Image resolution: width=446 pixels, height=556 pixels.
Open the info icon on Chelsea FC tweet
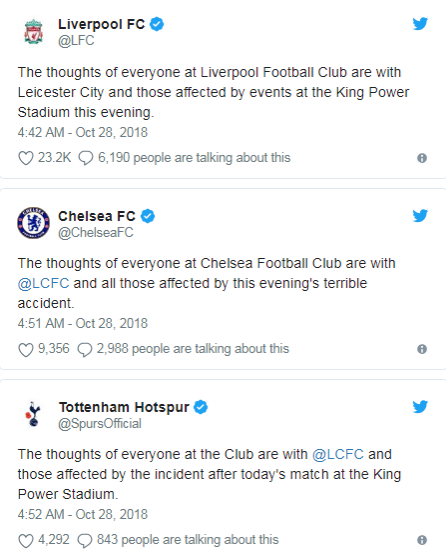[422, 349]
